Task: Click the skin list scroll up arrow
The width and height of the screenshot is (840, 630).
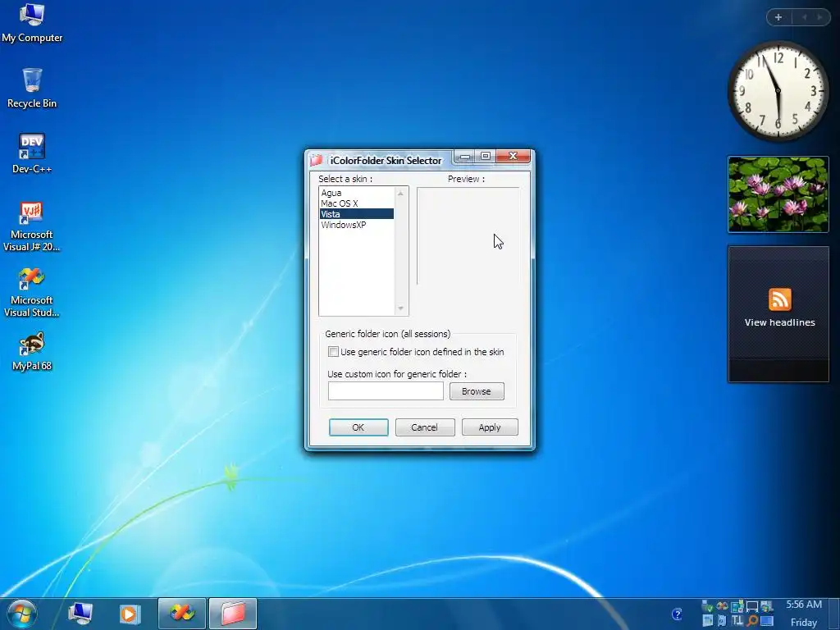Action: [x=400, y=193]
